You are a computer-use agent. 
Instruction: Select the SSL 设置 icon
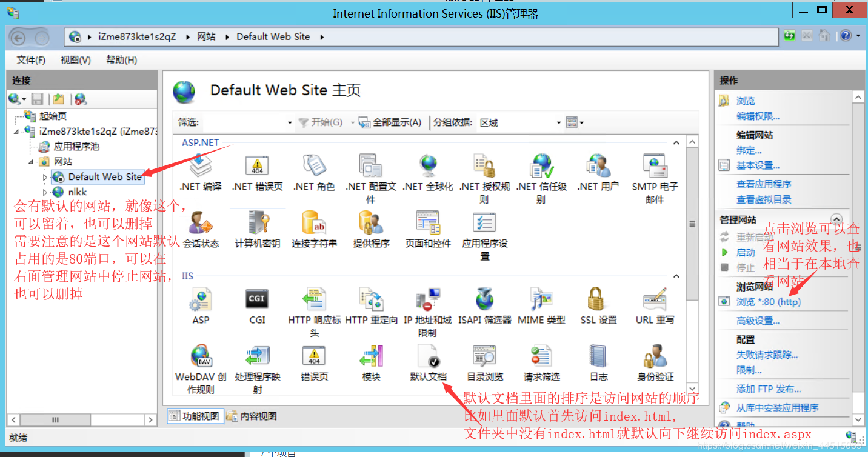pos(598,305)
